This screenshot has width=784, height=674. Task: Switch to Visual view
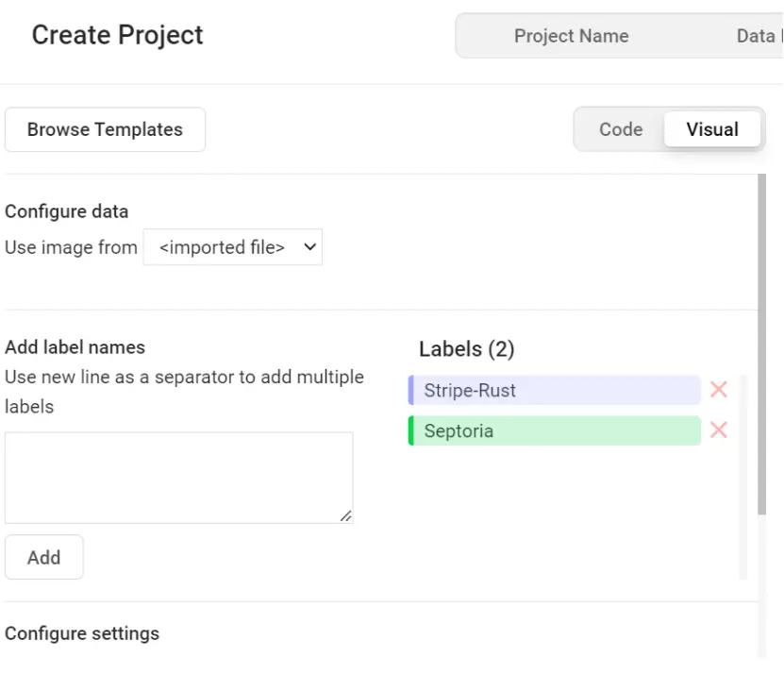pos(712,129)
